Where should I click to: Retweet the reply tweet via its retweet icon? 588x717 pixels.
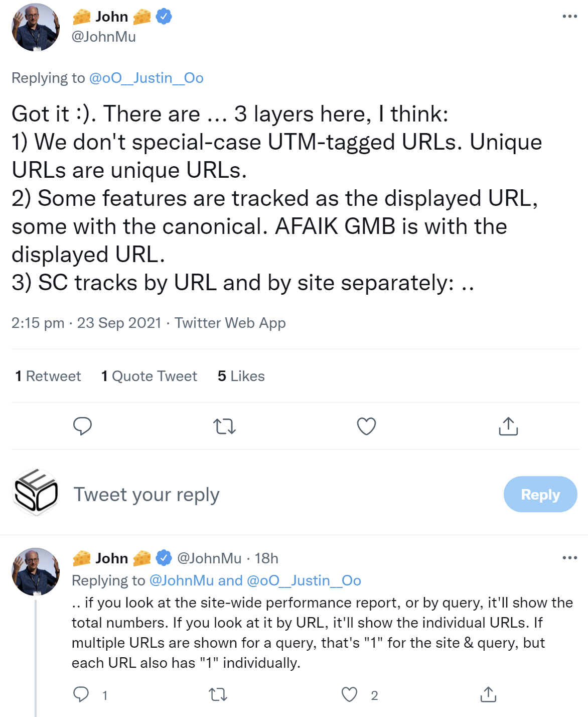click(218, 695)
